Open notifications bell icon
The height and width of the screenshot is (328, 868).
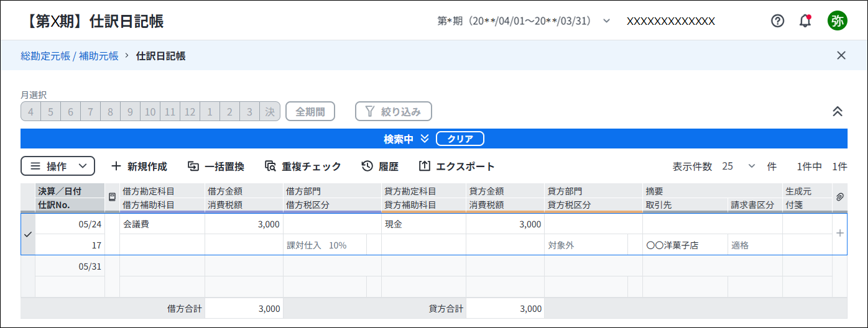pyautogui.click(x=805, y=21)
